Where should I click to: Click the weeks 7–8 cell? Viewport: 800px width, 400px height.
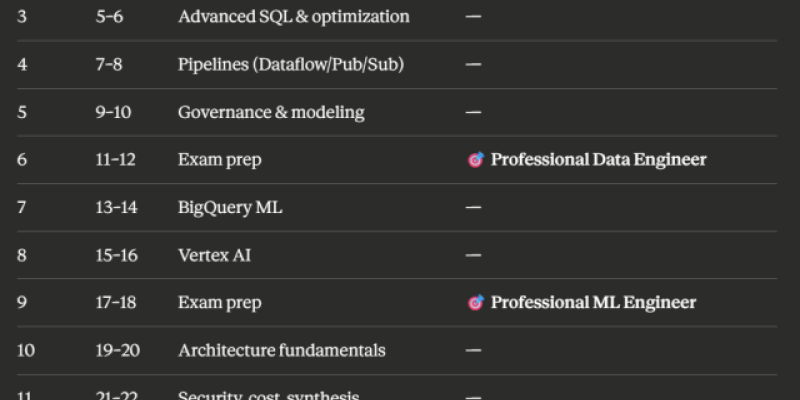click(x=109, y=65)
